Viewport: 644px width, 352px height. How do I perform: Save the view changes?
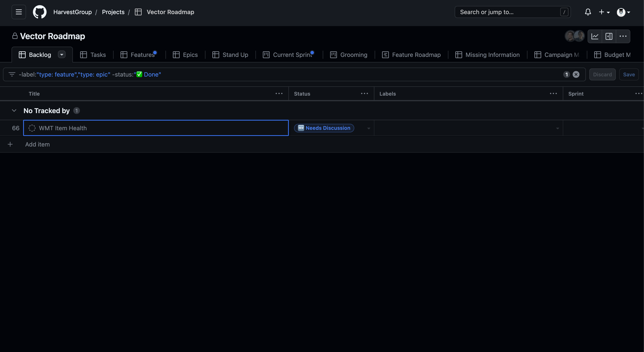pyautogui.click(x=629, y=75)
